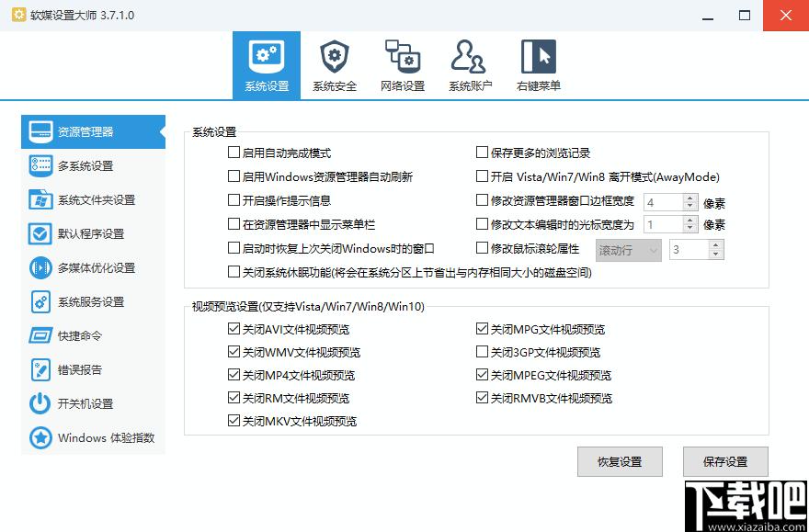
Task: Click mouse wheel field showing 3
Action: pos(689,250)
